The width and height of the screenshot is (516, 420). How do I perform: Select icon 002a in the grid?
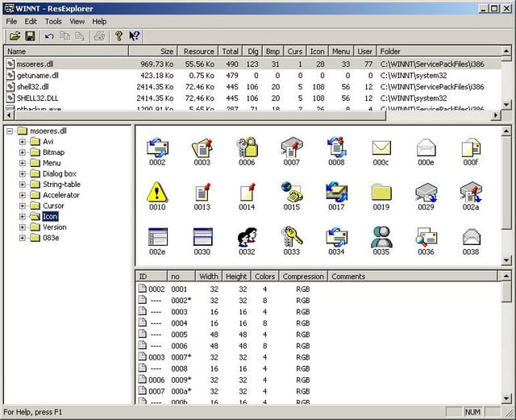pyautogui.click(x=471, y=196)
